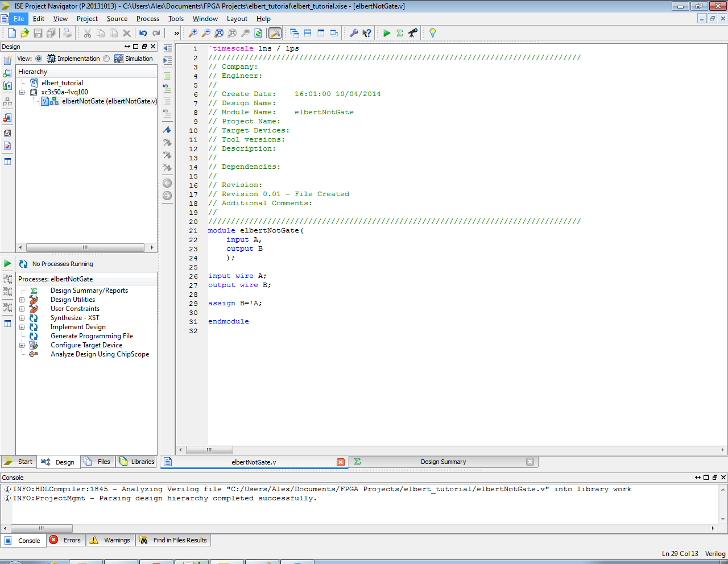
Task: Select the Simulation view radio button
Action: point(106,59)
